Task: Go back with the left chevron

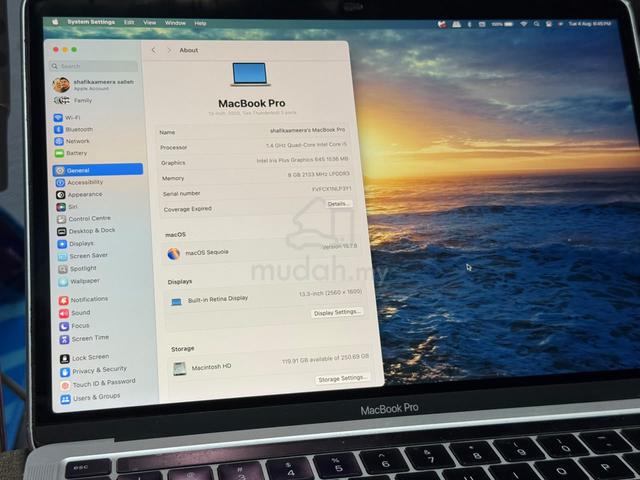Action: (153, 50)
